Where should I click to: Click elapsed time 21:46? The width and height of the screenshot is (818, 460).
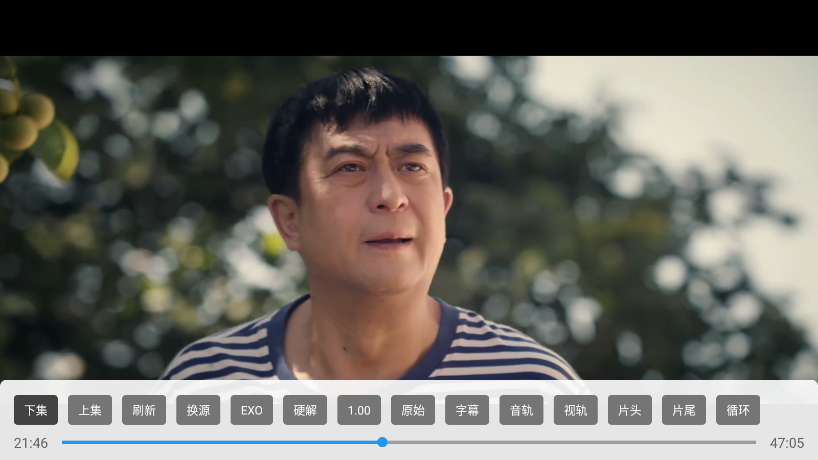pos(31,443)
